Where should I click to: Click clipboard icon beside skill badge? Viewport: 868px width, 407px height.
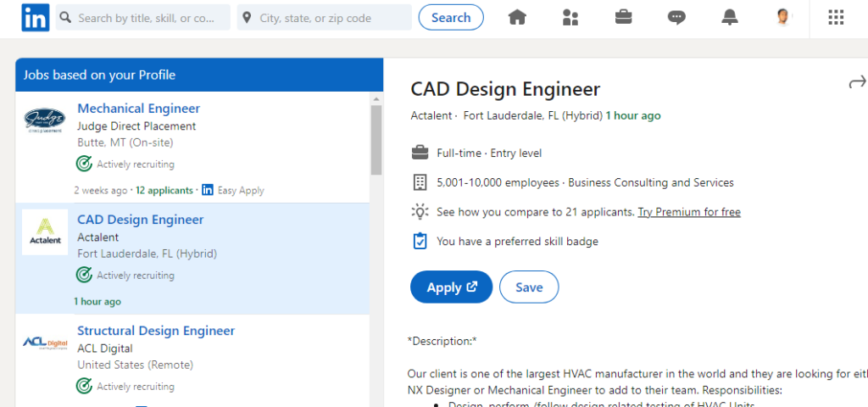coord(420,241)
